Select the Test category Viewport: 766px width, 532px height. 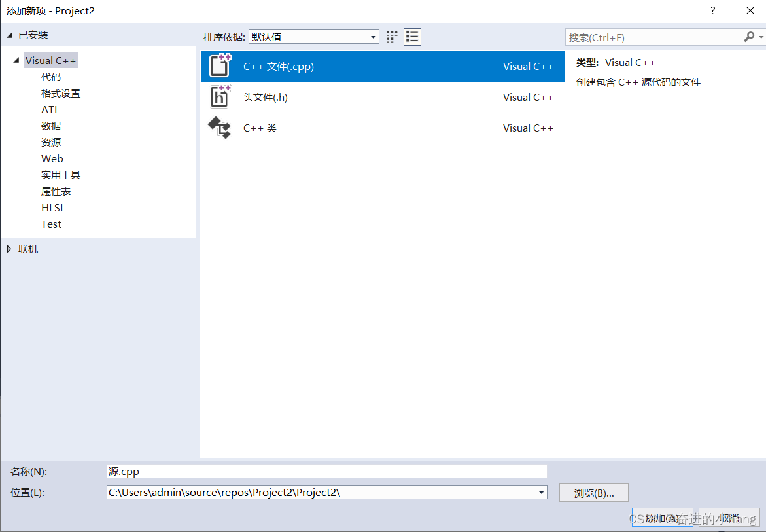pyautogui.click(x=51, y=224)
